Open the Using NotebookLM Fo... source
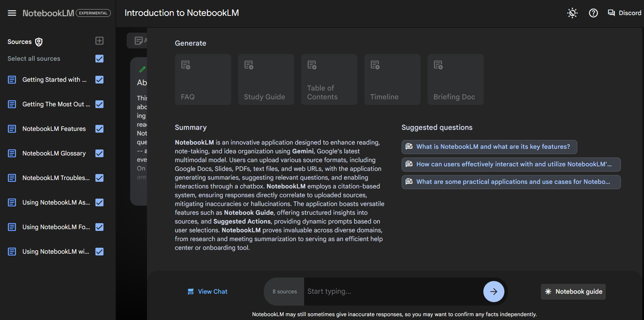 point(56,227)
